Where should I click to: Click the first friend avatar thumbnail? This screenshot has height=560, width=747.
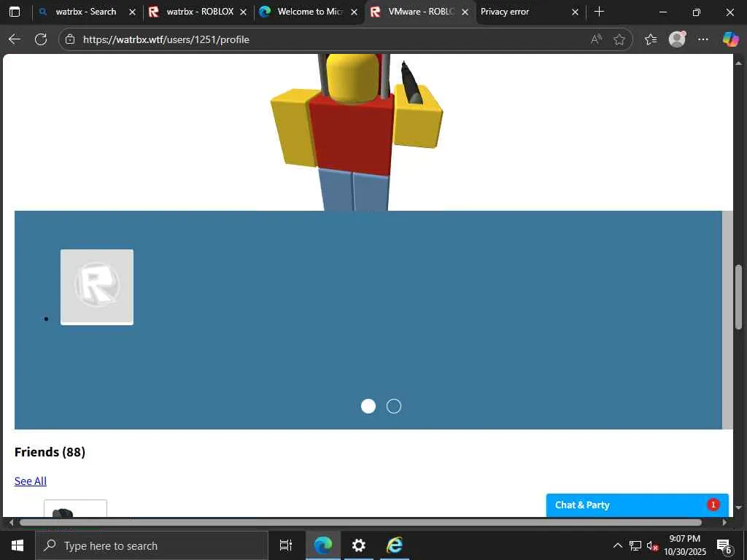[75, 508]
